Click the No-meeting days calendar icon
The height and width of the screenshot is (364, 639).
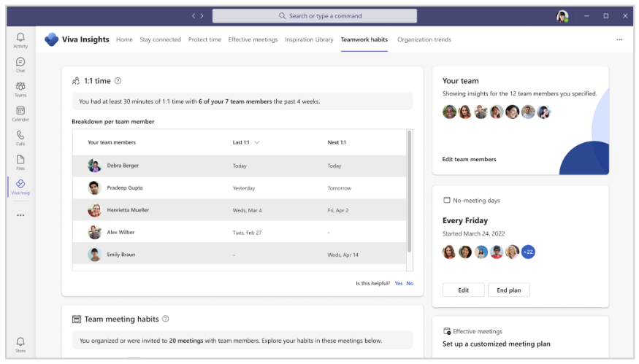447,201
